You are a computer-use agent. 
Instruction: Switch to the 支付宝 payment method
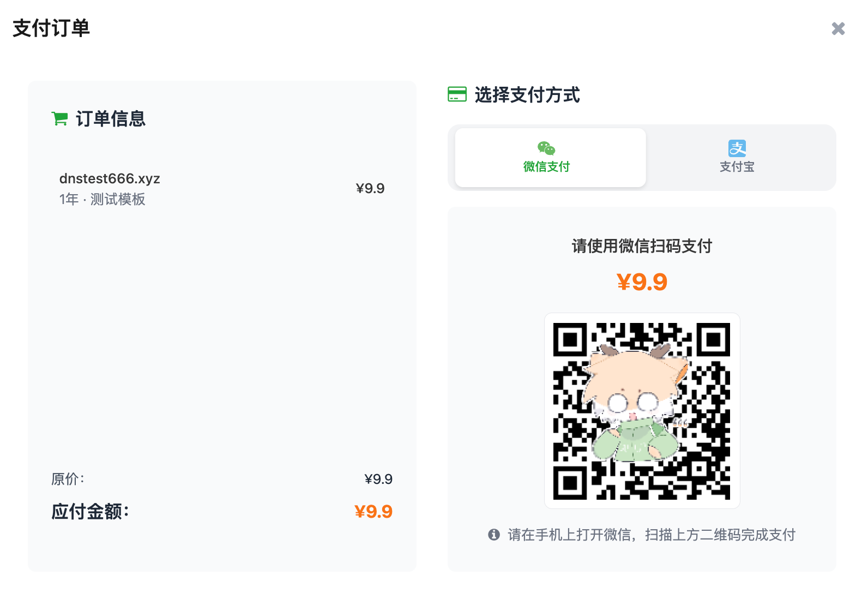(737, 158)
